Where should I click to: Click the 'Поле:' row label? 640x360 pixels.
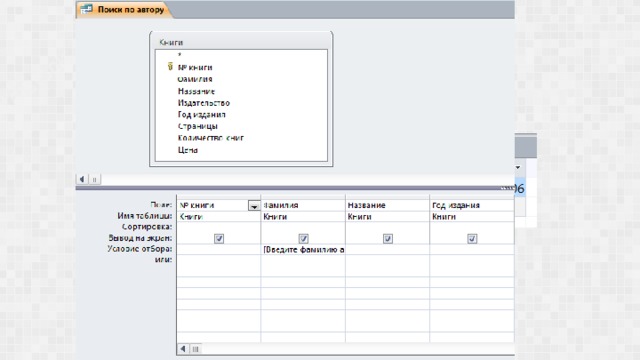click(161, 204)
